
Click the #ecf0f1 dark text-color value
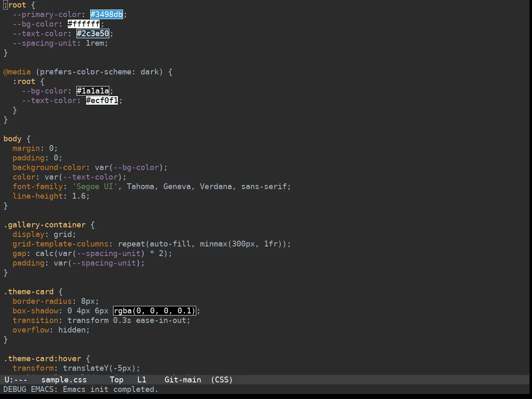102,101
